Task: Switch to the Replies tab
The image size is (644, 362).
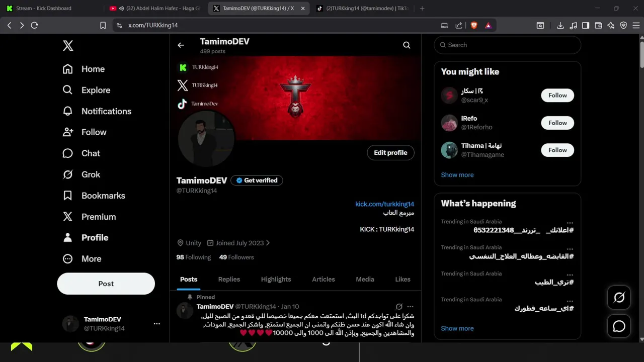Action: 229,279
